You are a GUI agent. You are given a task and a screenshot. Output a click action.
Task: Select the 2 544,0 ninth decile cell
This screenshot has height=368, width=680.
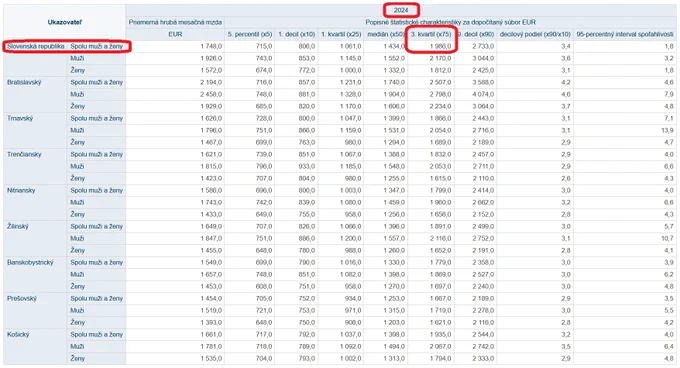point(483,334)
